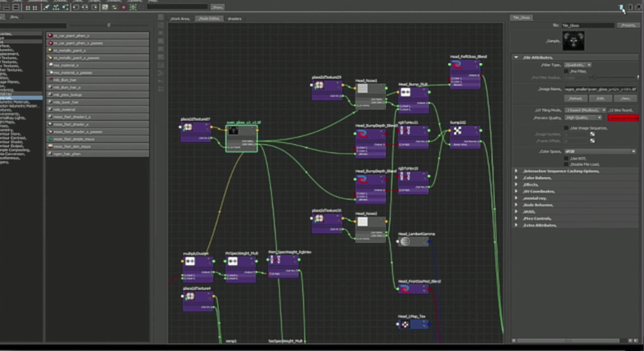This screenshot has height=351, width=644.
Task: Select the Head_LambertGamma node icon
Action: point(405,241)
